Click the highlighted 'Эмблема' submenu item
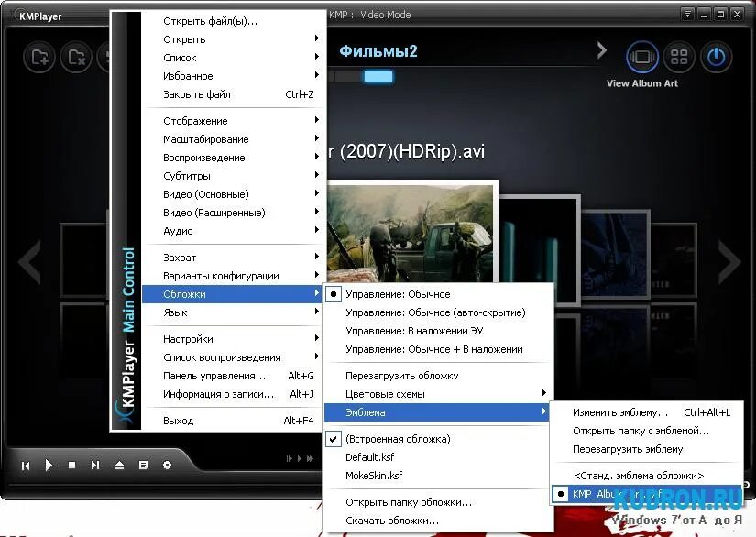This screenshot has width=756, height=537. coord(438,412)
